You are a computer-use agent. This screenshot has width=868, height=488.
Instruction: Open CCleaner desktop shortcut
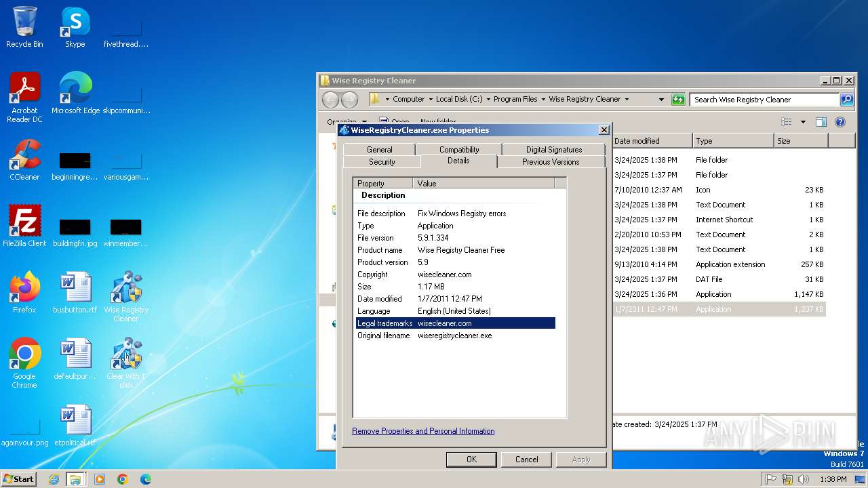(24, 160)
